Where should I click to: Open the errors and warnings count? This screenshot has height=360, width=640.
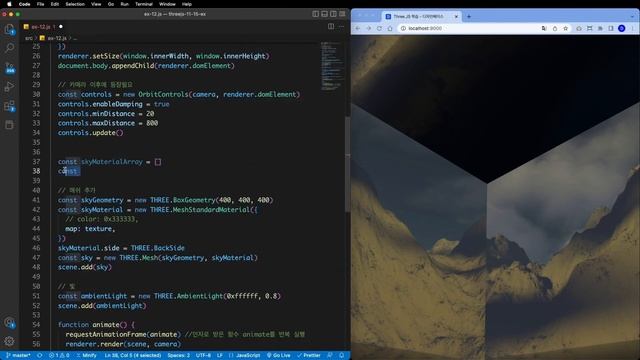point(59,356)
